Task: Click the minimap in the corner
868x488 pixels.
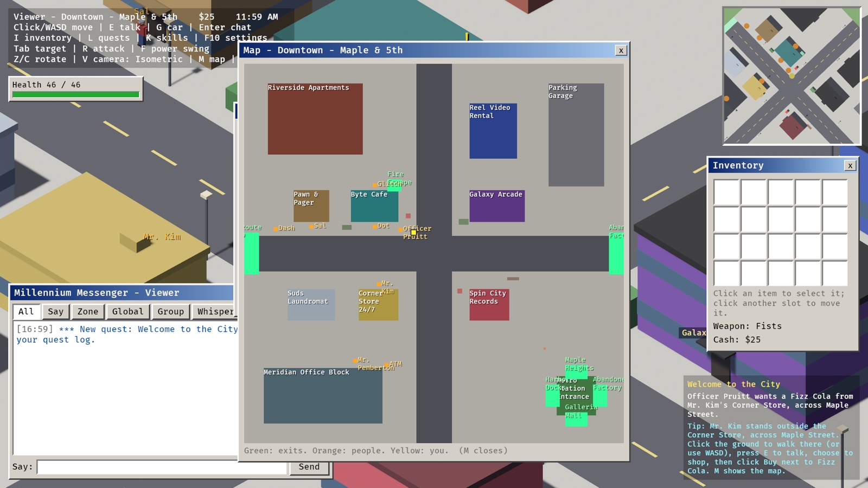Action: tap(792, 76)
